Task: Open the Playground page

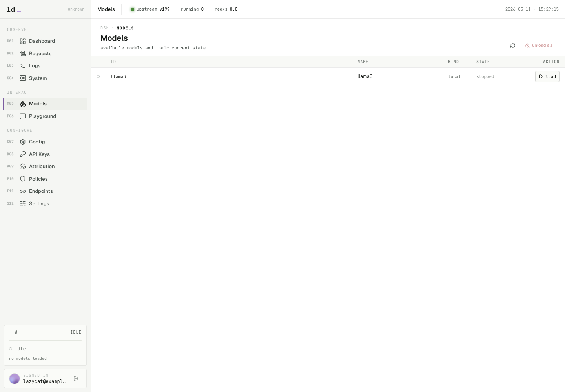Action: click(x=46, y=116)
